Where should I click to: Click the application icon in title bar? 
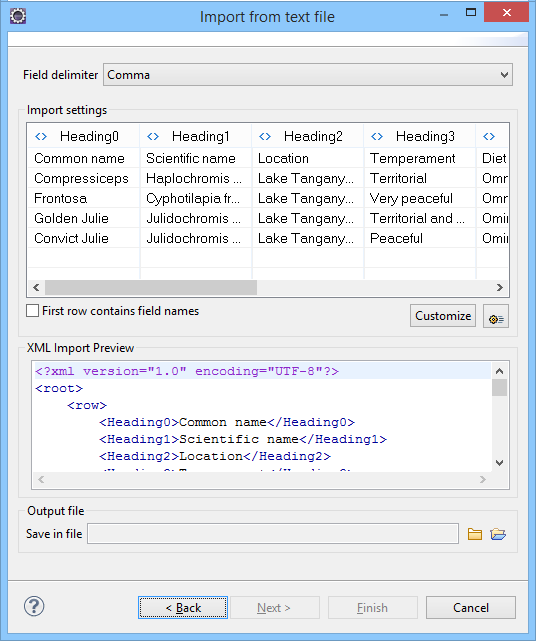click(x=18, y=16)
